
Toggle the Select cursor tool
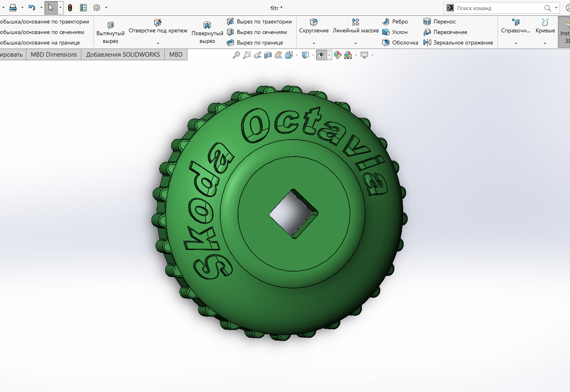[x=51, y=8]
